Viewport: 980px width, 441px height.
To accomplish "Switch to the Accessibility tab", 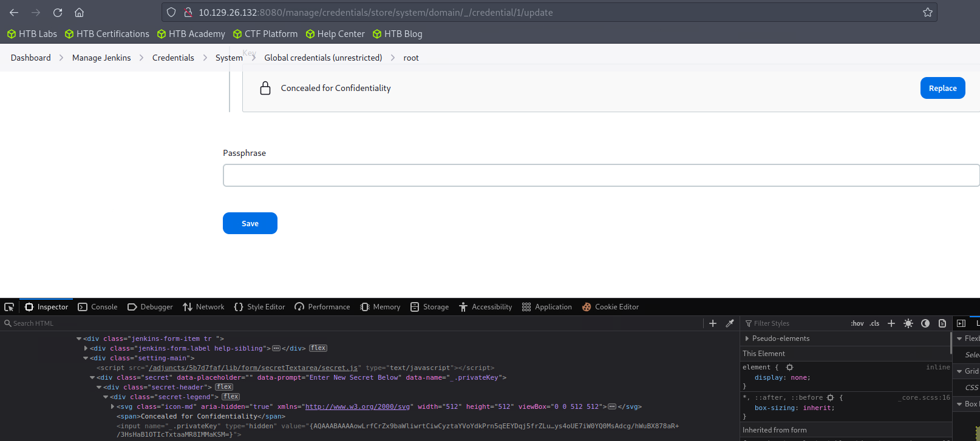I will [485, 307].
